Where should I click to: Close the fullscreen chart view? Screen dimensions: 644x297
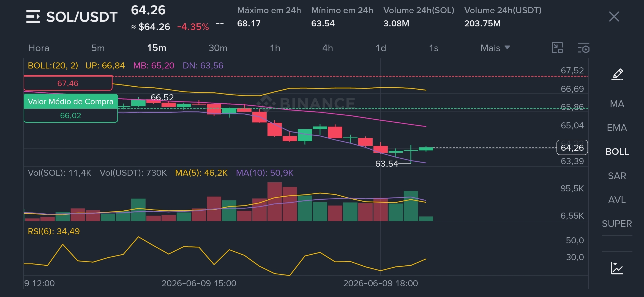coord(614,16)
